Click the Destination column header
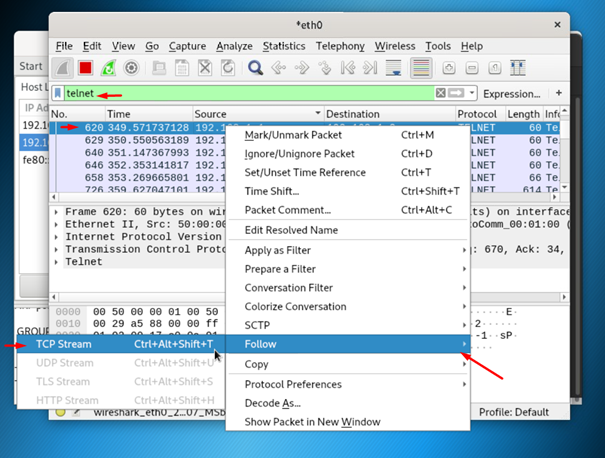This screenshot has width=605, height=458. click(390, 114)
